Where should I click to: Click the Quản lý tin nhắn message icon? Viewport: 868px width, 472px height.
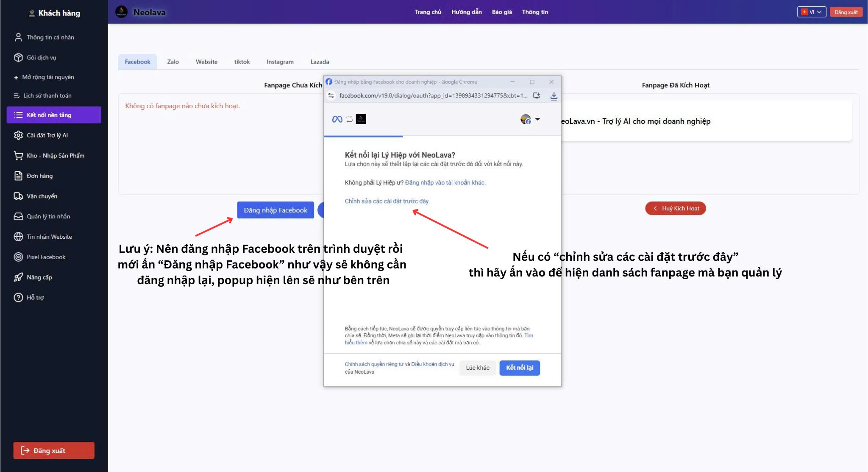tap(17, 216)
